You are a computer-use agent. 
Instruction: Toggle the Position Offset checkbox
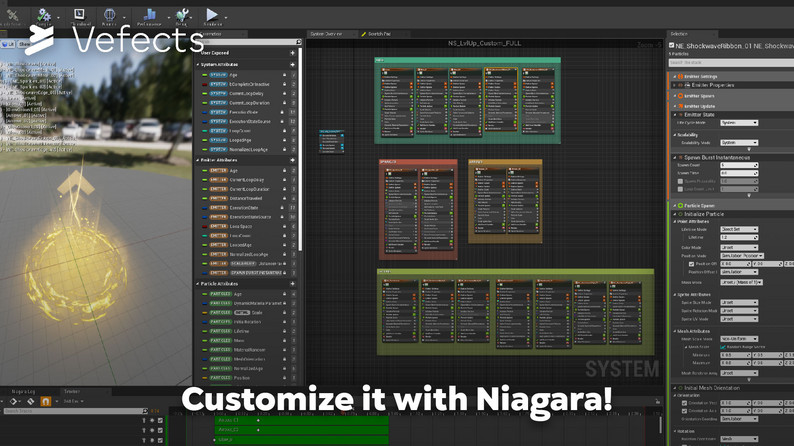click(x=691, y=264)
